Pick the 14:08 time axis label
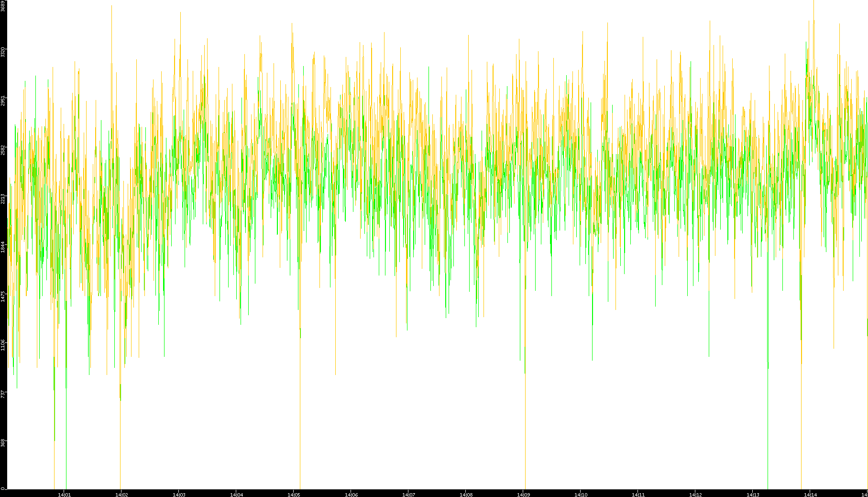This screenshot has width=868, height=497. tap(466, 495)
